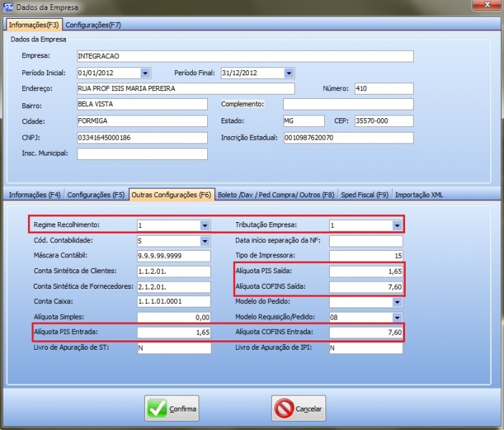The height and width of the screenshot is (430, 504).
Task: Expand the Modelo Requisição/Pedido dropdown
Action: [397, 317]
